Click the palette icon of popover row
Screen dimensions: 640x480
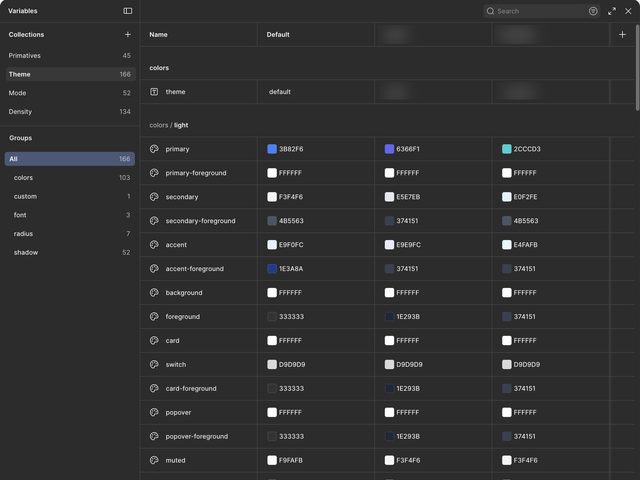(x=154, y=412)
